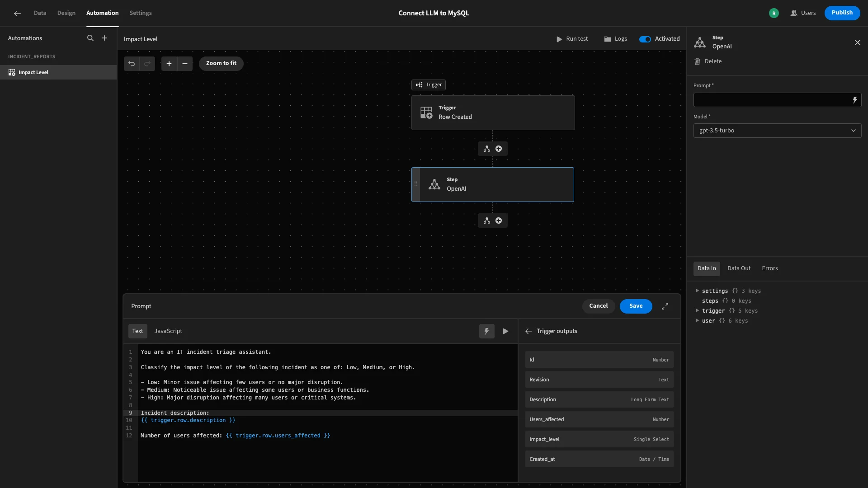Viewport: 868px width, 488px height.
Task: Zoom out on the automation canvas
Action: click(185, 64)
